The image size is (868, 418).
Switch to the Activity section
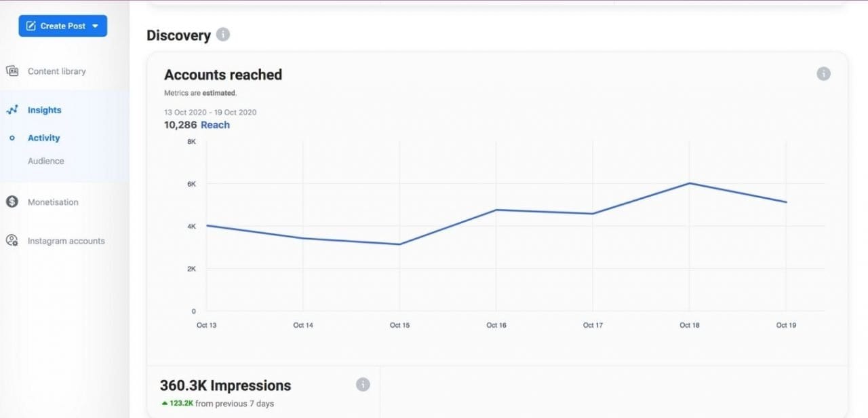(x=43, y=138)
